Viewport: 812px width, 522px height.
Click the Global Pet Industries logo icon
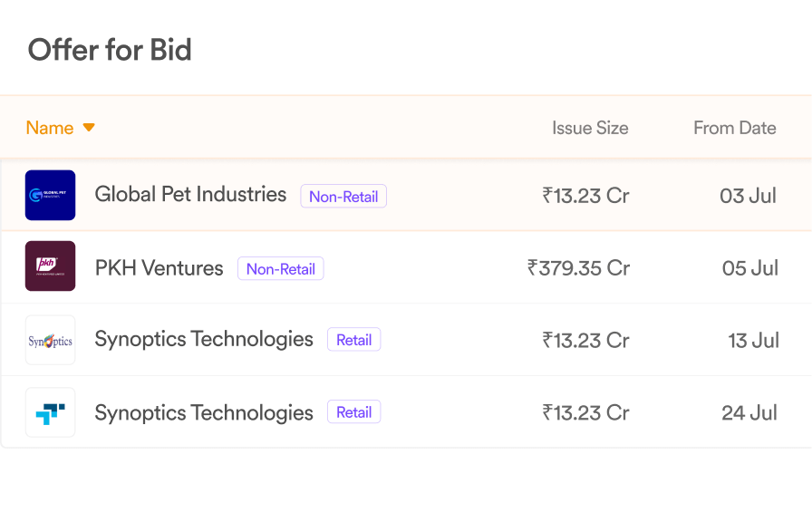pyautogui.click(x=50, y=195)
